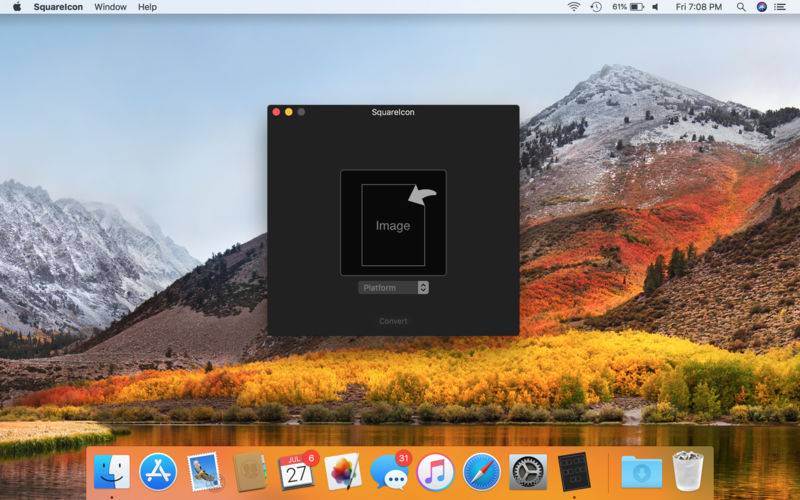800x500 pixels.
Task: Activate Siri from menu bar
Action: click(762, 7)
